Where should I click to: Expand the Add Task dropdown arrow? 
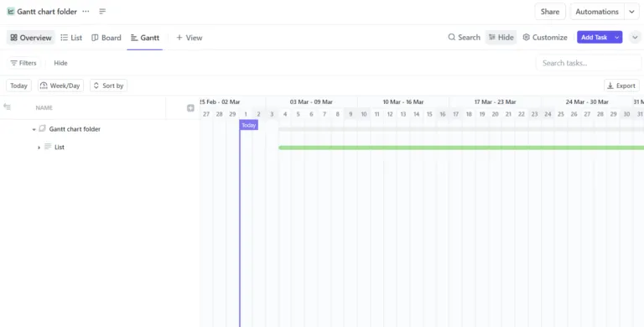(617, 37)
